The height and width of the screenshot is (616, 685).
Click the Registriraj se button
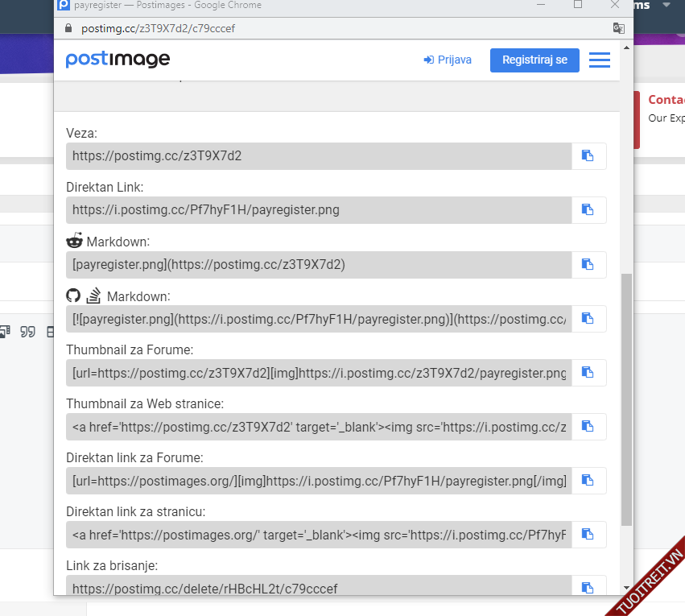click(534, 60)
